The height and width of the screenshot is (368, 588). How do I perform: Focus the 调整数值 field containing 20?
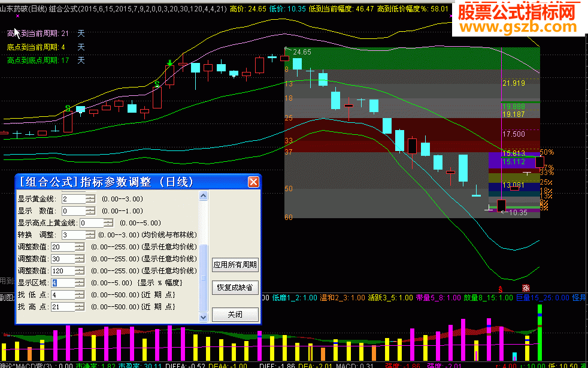[63, 247]
